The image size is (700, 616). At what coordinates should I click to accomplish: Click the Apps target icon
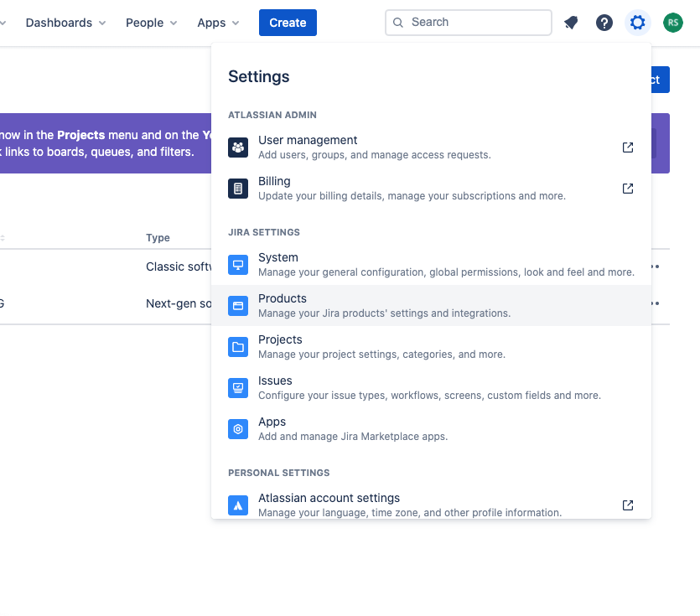click(x=238, y=429)
